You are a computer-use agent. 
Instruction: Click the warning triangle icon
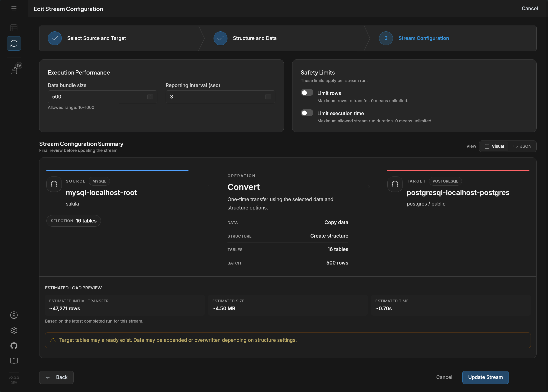point(53,340)
